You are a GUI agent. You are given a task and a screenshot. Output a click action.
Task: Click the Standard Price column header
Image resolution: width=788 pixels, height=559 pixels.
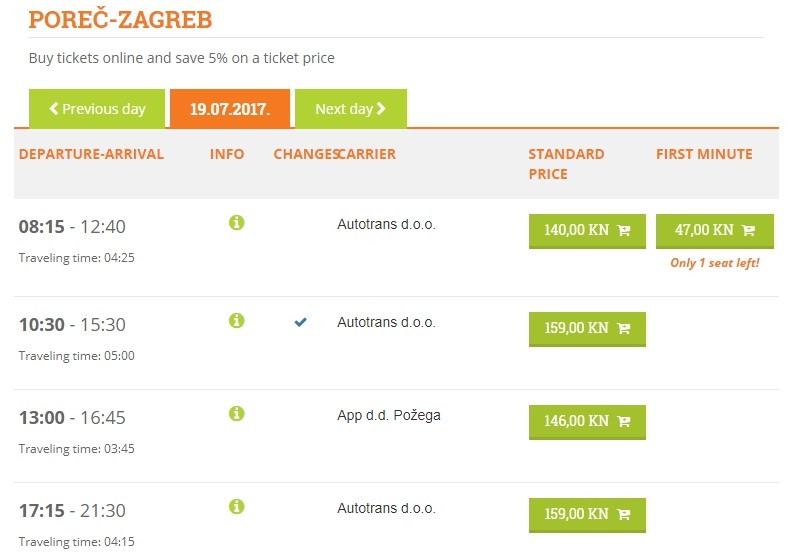click(x=567, y=164)
